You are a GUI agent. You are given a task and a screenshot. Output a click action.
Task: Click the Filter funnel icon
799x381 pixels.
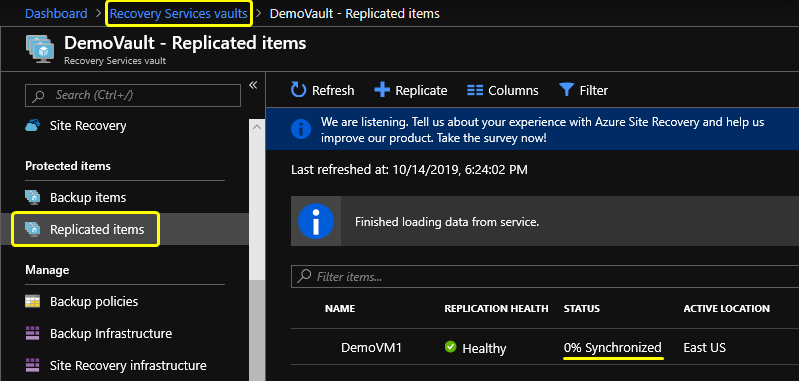tap(566, 90)
